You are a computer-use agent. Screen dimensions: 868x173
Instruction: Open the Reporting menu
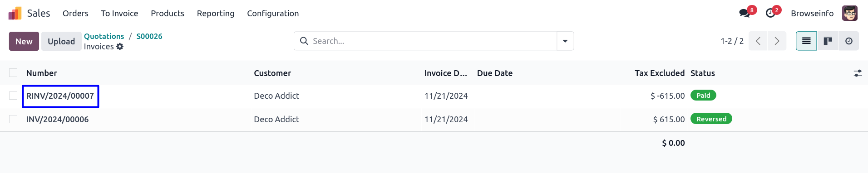[x=216, y=14]
